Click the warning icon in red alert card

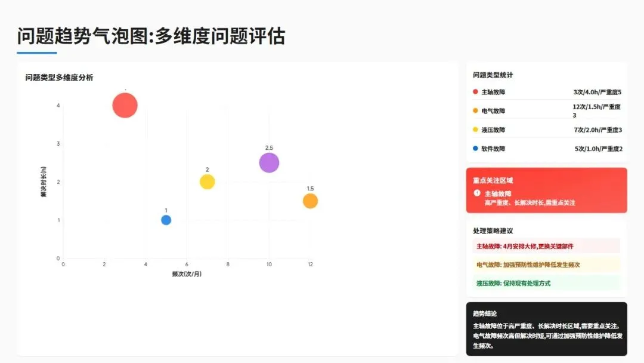pyautogui.click(x=477, y=193)
